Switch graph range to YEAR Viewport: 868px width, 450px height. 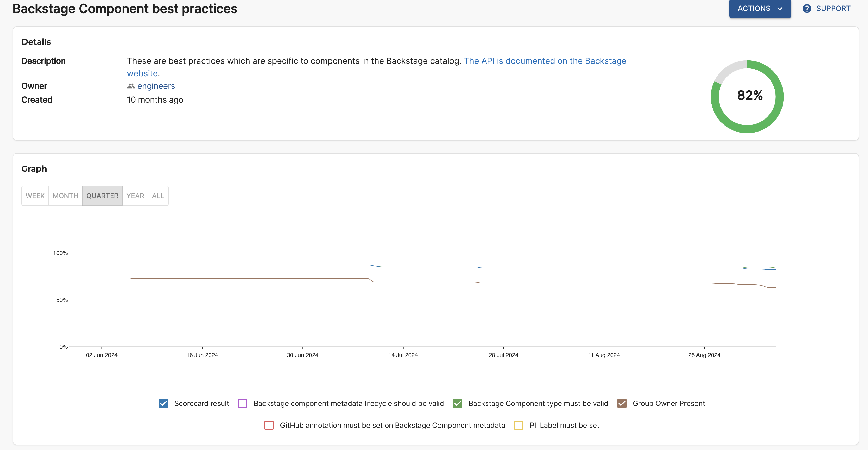pyautogui.click(x=135, y=196)
